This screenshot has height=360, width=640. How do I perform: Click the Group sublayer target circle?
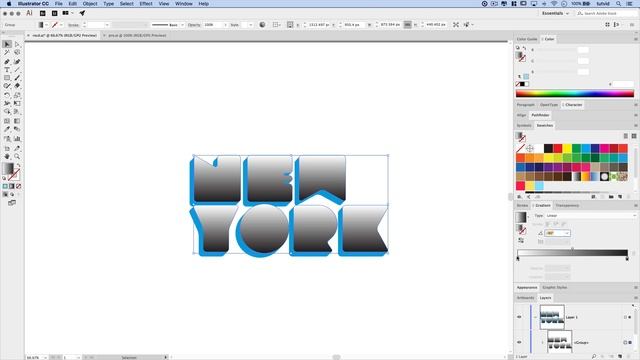tap(625, 342)
